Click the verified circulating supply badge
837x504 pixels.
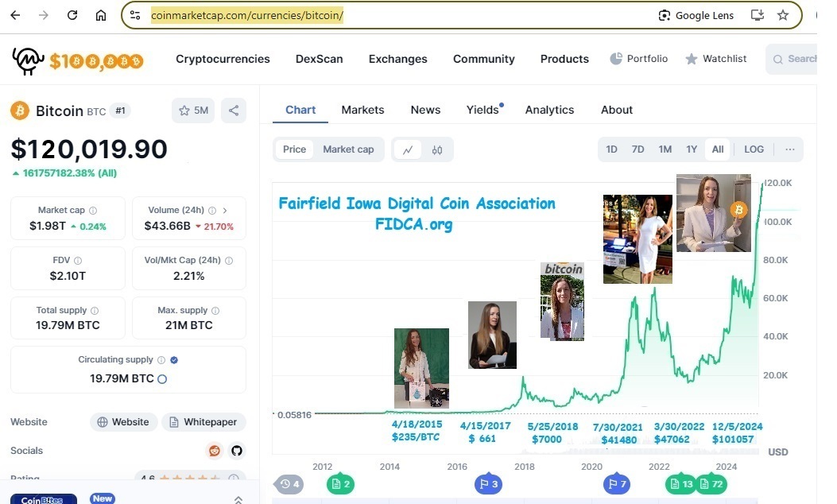click(x=174, y=360)
